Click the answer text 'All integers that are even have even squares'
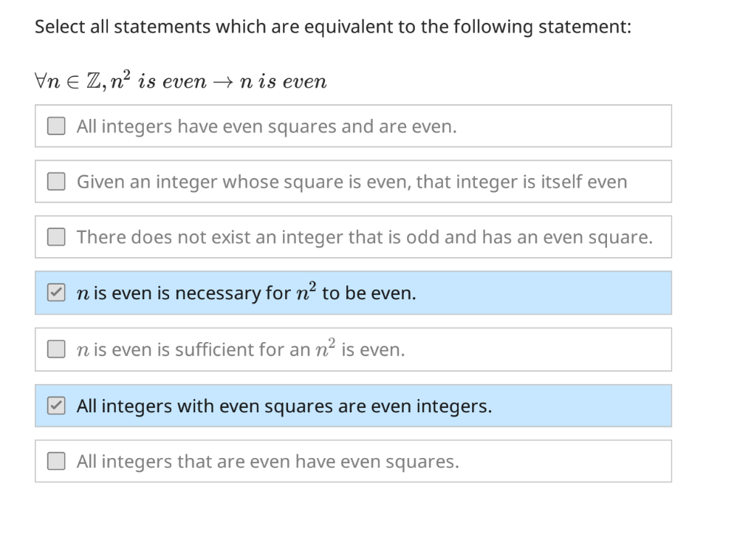 (x=268, y=461)
